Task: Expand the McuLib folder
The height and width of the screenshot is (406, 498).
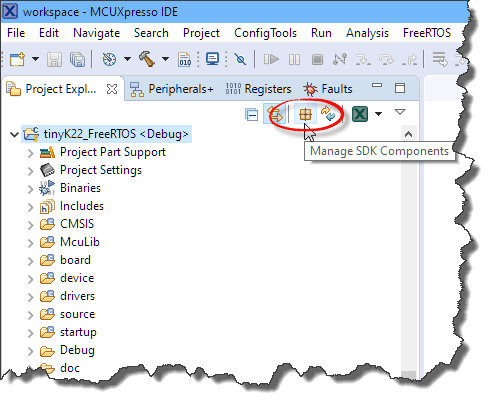Action: [x=31, y=243]
